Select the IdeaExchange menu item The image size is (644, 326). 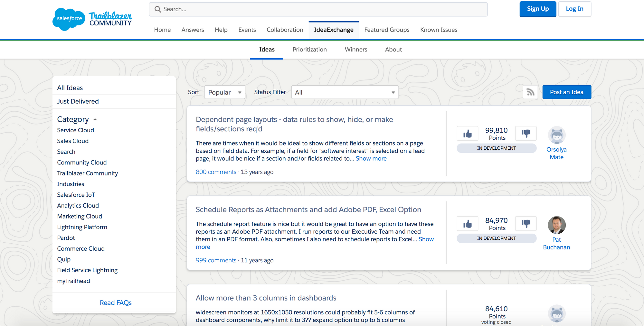click(x=334, y=30)
